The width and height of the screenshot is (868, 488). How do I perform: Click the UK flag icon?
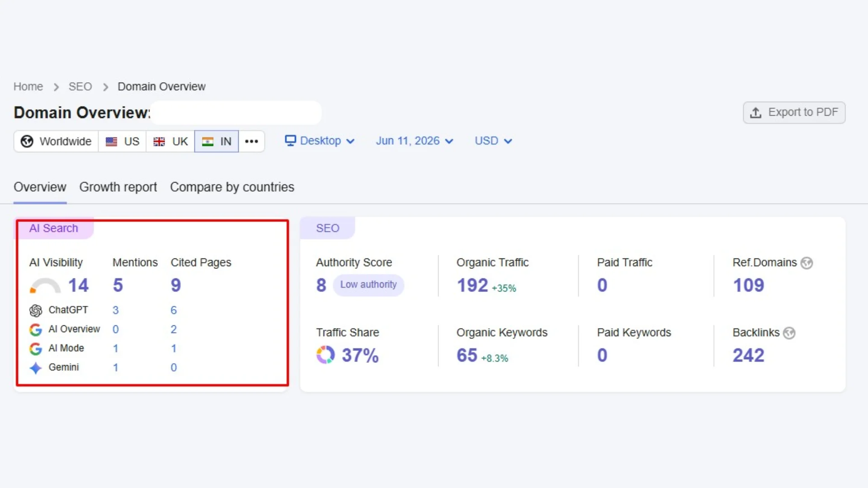[159, 141]
